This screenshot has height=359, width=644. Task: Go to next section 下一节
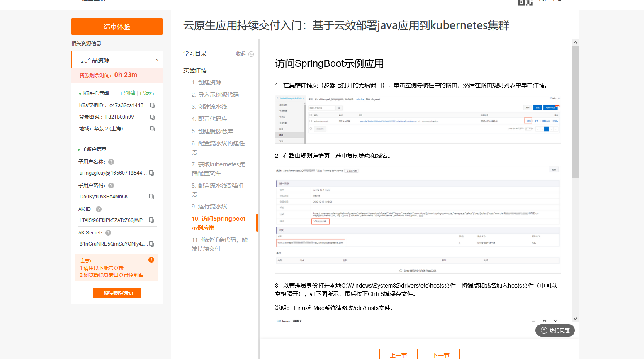pyautogui.click(x=441, y=354)
